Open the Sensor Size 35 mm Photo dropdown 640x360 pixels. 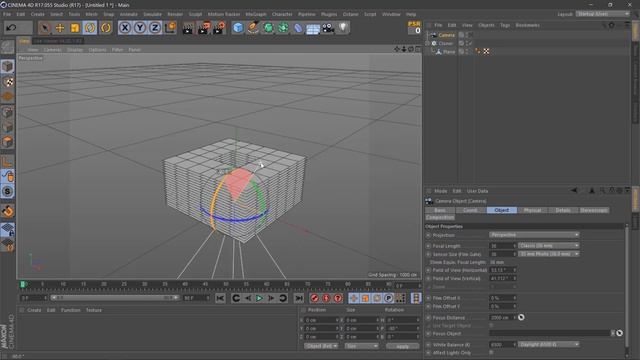[x=549, y=254]
